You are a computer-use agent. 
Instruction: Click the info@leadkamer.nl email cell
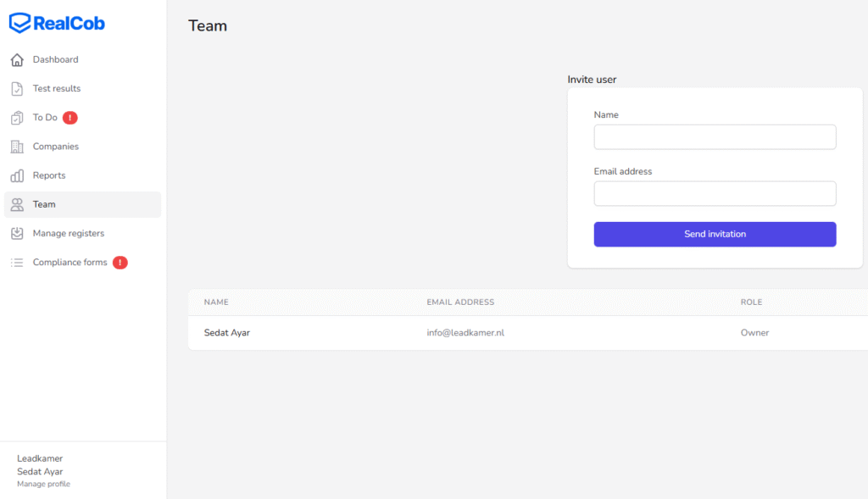tap(465, 332)
